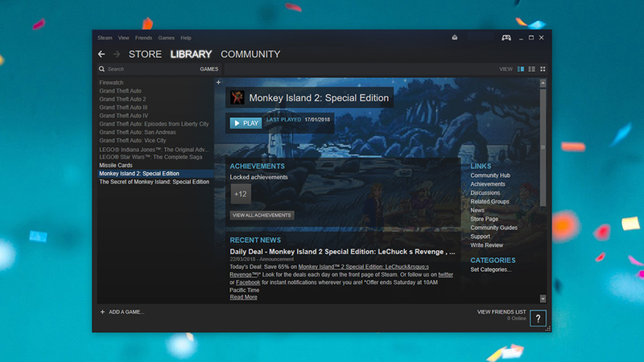Open Discussions link
This screenshot has width=644, height=362.
tap(485, 192)
